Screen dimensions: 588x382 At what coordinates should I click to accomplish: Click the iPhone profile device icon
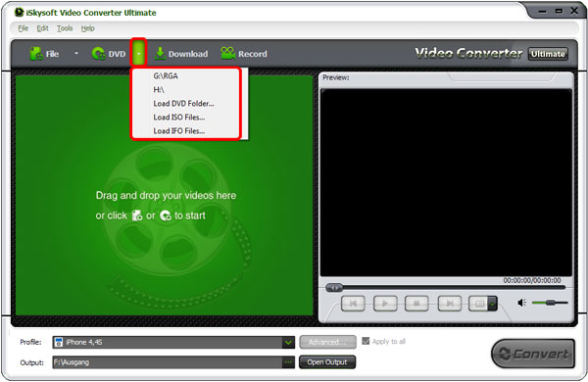point(59,342)
